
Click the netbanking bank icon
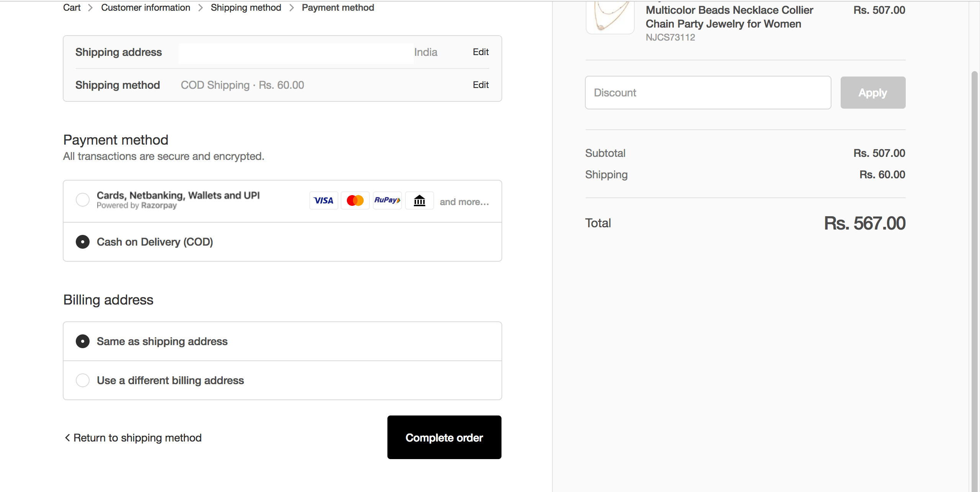point(419,200)
